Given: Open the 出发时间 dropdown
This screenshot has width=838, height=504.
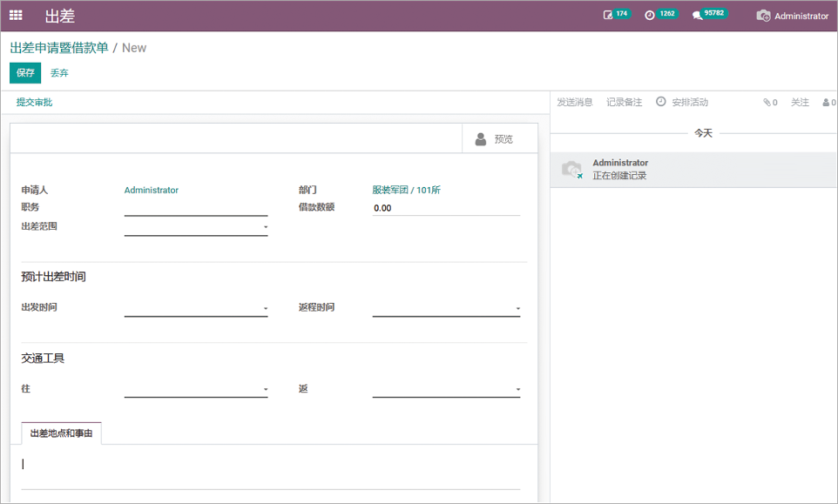Looking at the screenshot, I should tap(266, 308).
